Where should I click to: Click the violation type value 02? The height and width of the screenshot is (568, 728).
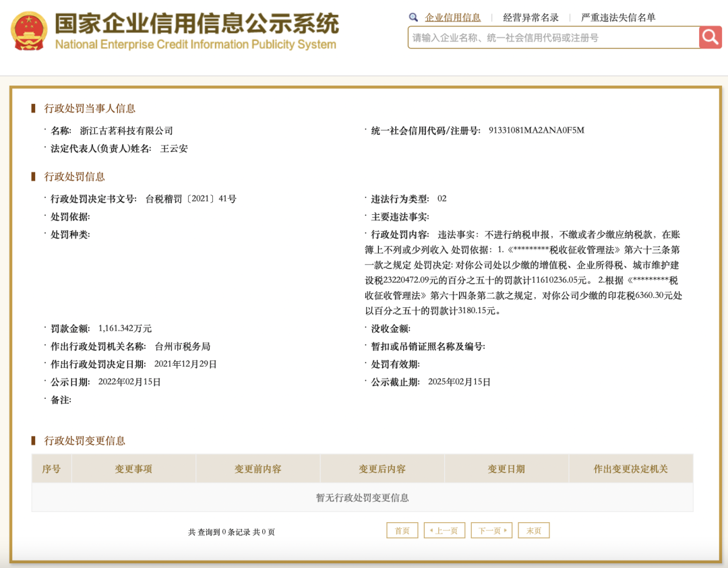442,199
